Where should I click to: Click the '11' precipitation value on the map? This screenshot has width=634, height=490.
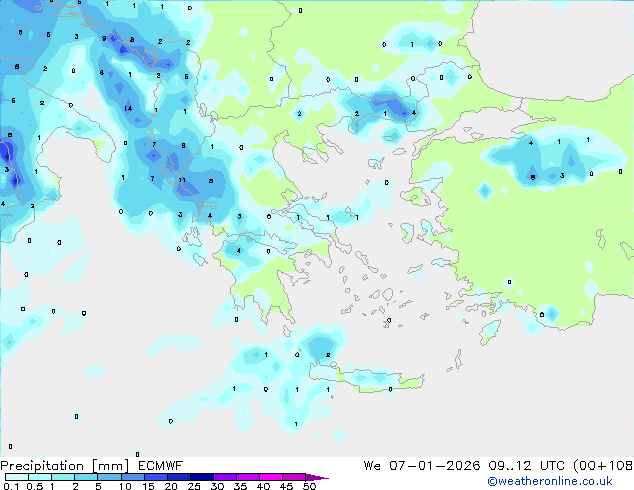tap(182, 180)
